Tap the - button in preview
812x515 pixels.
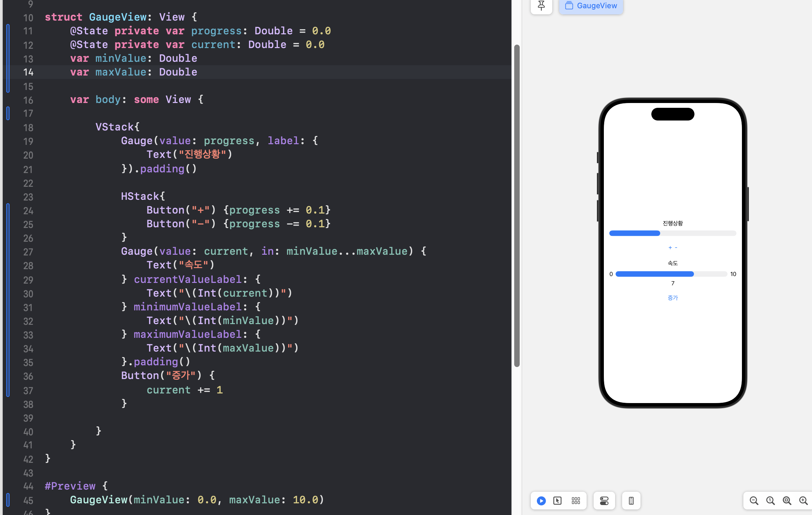676,248
